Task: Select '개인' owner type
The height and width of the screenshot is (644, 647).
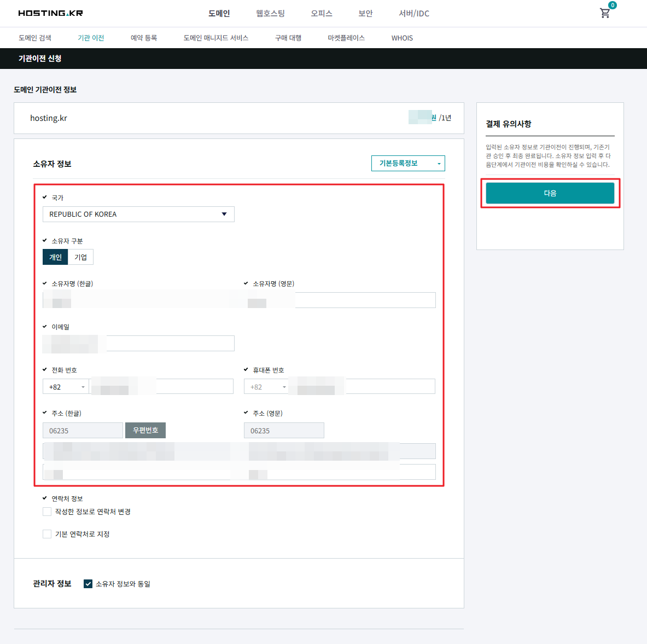Action: tap(55, 257)
